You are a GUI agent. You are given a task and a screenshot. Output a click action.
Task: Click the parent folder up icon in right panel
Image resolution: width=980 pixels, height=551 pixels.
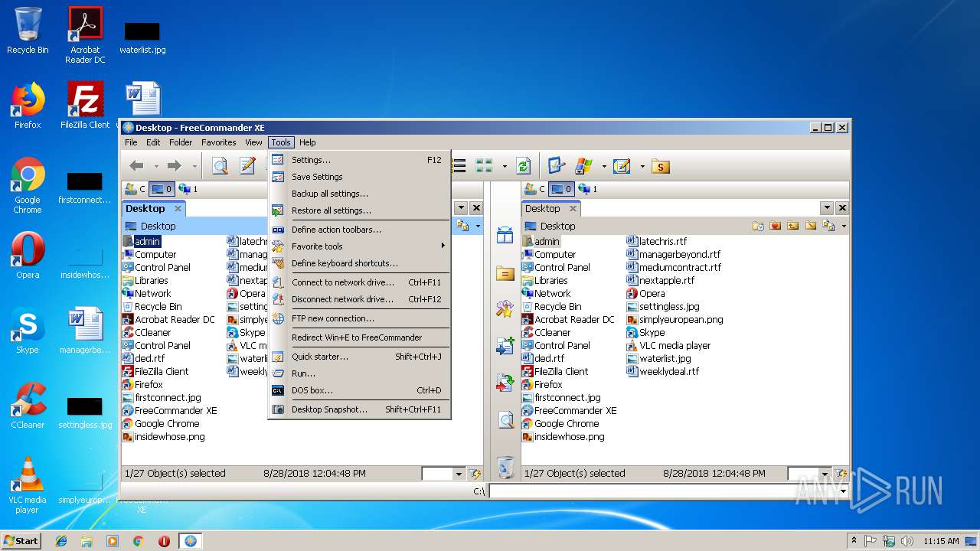click(792, 226)
